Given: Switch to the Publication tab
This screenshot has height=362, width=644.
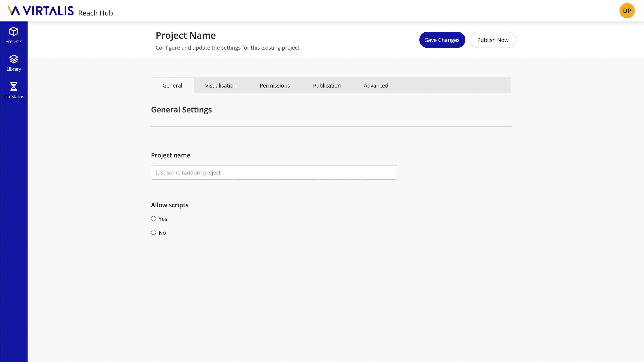Looking at the screenshot, I should tap(327, 85).
